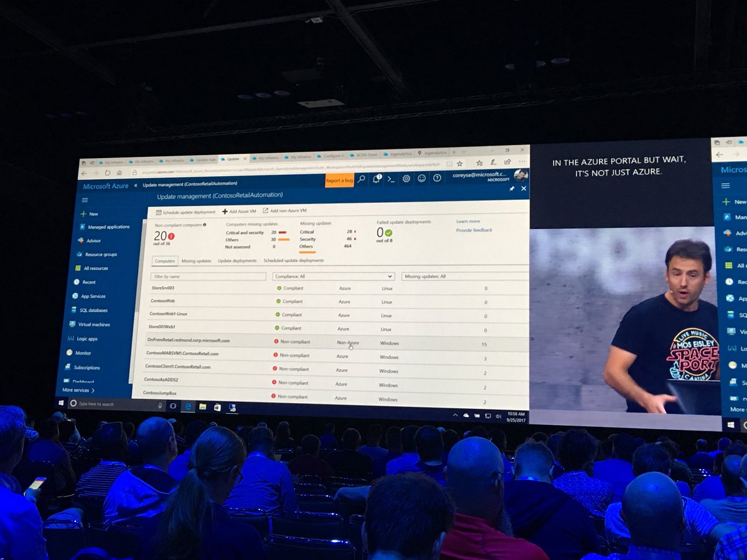Open the Store icon in the taskbar
Viewport: 747px width, 560px height.
click(217, 408)
